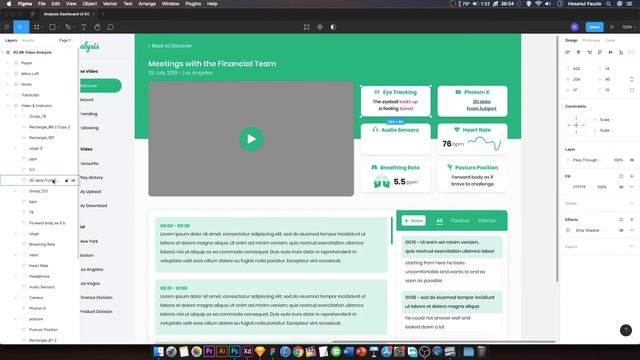Screen dimensions: 640x360
Task: Select the Frame tool
Action: click(x=37, y=27)
